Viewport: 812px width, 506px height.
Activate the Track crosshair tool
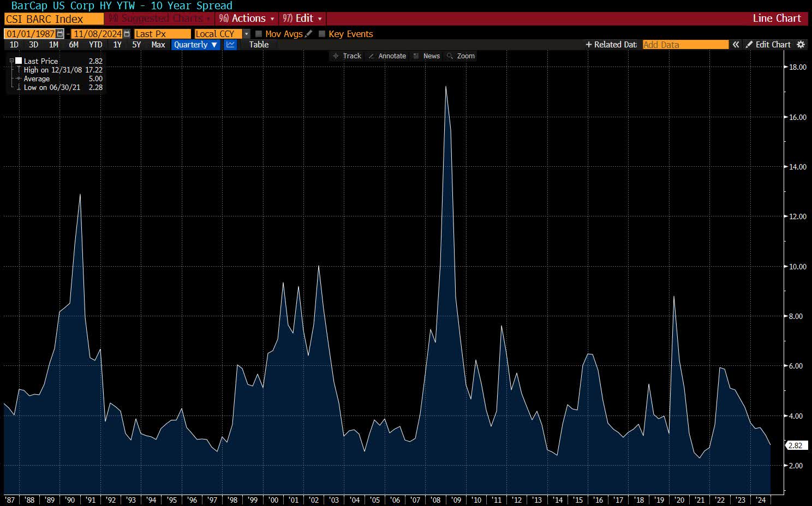point(347,56)
